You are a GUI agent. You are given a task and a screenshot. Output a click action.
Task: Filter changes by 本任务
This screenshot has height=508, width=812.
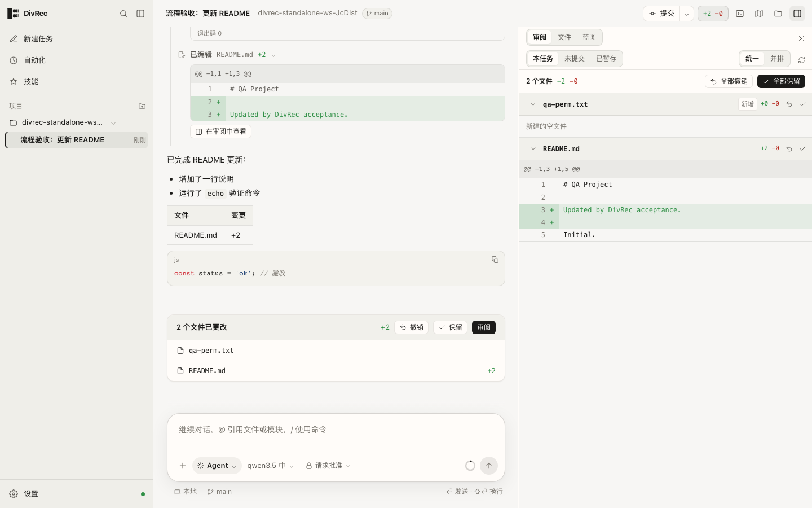coord(543,59)
